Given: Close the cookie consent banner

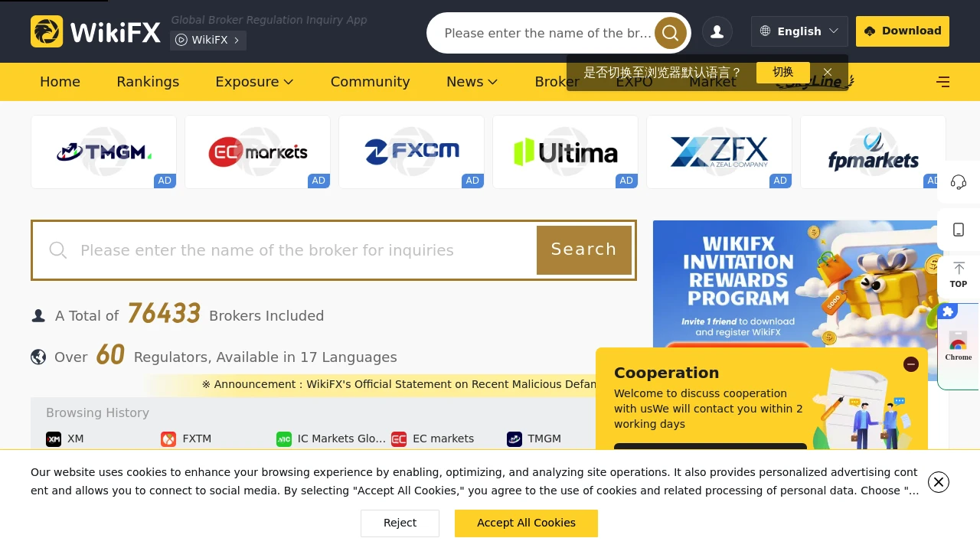Looking at the screenshot, I should [x=939, y=482].
